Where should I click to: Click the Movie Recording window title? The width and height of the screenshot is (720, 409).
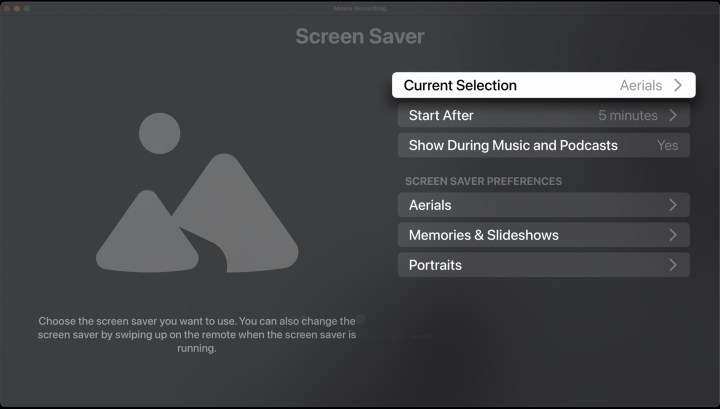(x=359, y=8)
